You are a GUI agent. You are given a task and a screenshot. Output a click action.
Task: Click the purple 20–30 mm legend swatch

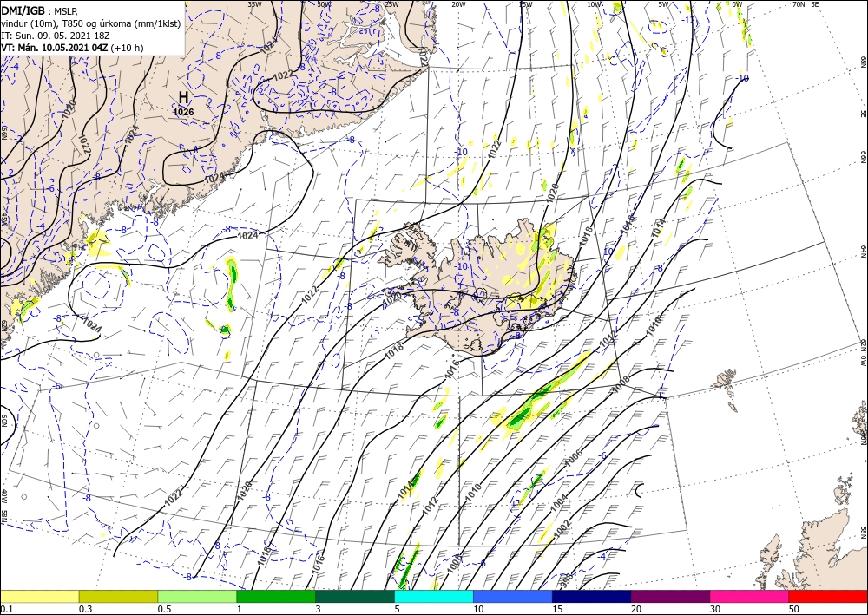(x=670, y=596)
